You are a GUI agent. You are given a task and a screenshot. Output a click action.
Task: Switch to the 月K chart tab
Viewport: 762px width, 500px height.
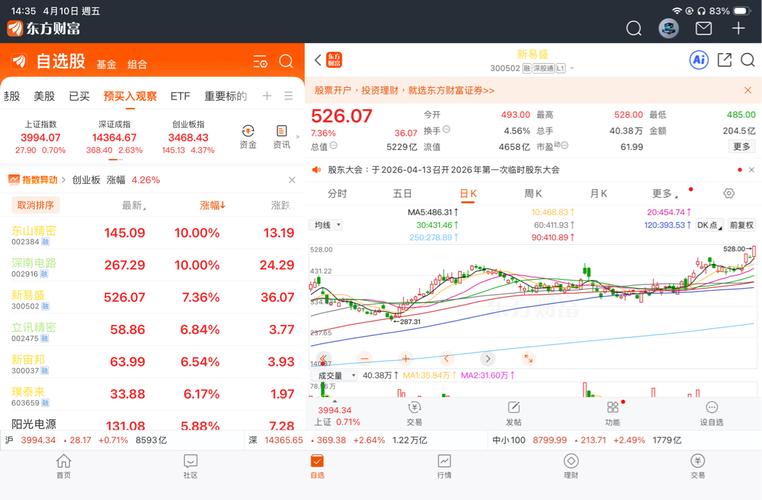click(599, 193)
